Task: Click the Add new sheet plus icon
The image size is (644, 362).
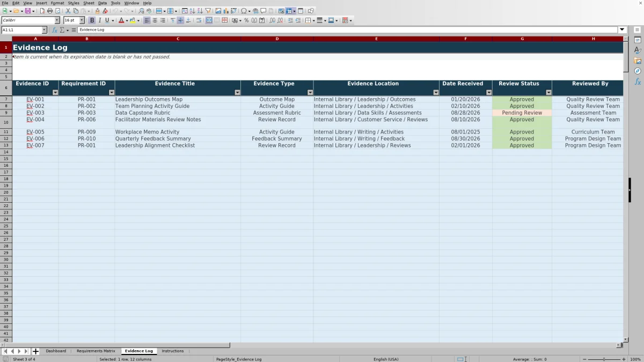Action: click(x=36, y=351)
